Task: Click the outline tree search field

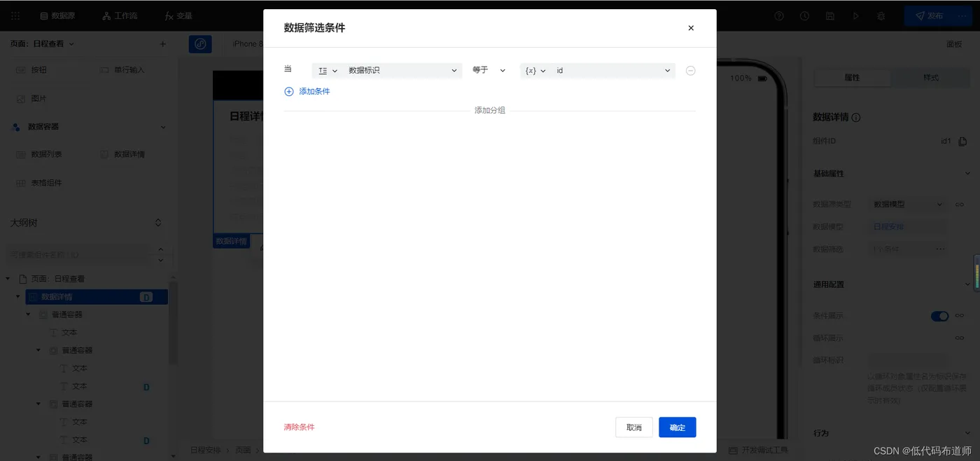Action: (78, 255)
